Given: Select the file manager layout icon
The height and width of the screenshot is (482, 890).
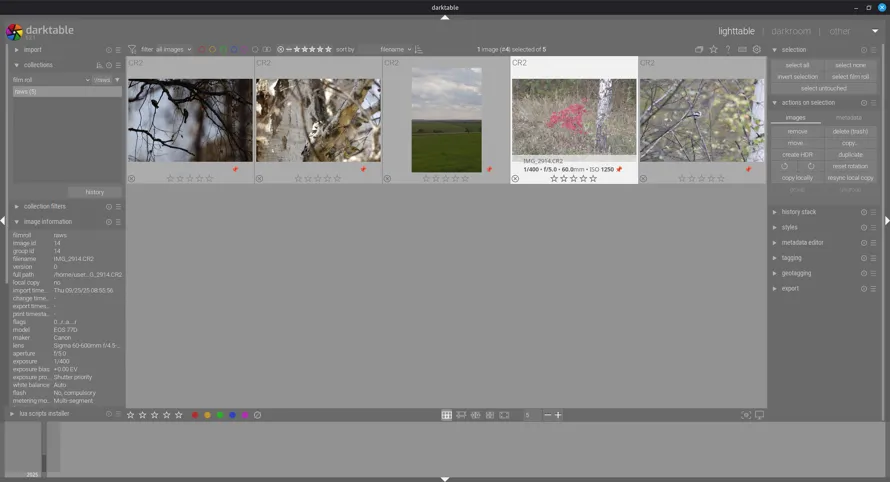Looking at the screenshot, I should pos(447,415).
